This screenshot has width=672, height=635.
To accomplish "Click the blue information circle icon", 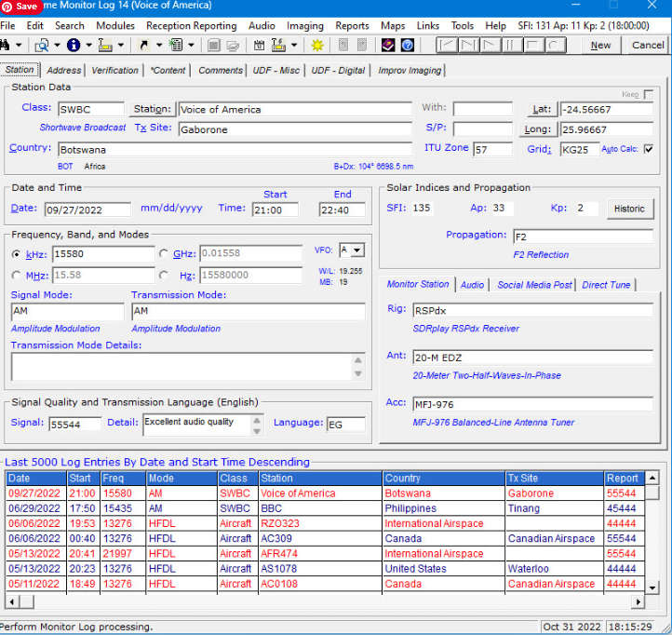I will tap(74, 45).
